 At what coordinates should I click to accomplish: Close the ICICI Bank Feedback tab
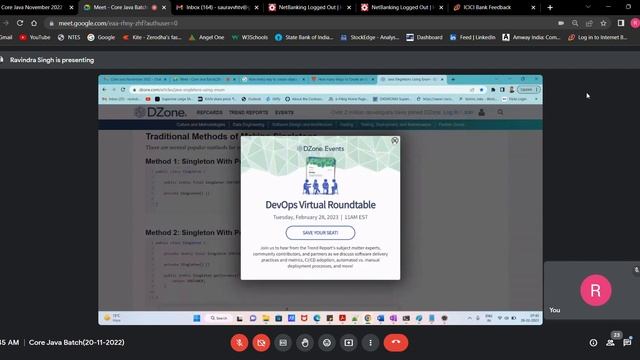(x=533, y=7)
